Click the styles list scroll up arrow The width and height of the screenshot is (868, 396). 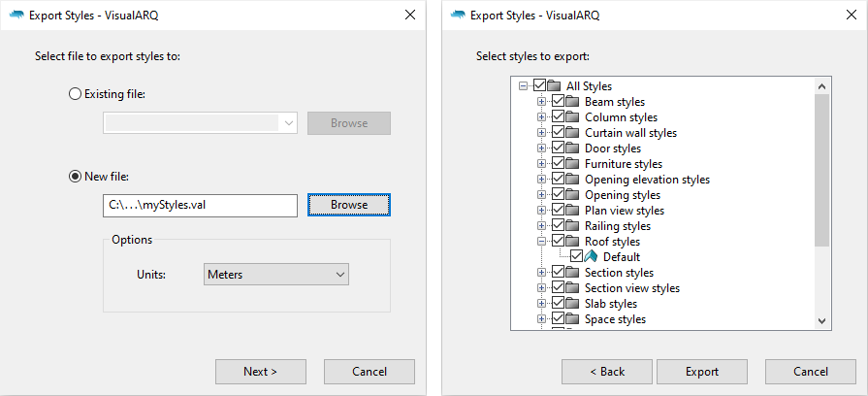pos(821,85)
